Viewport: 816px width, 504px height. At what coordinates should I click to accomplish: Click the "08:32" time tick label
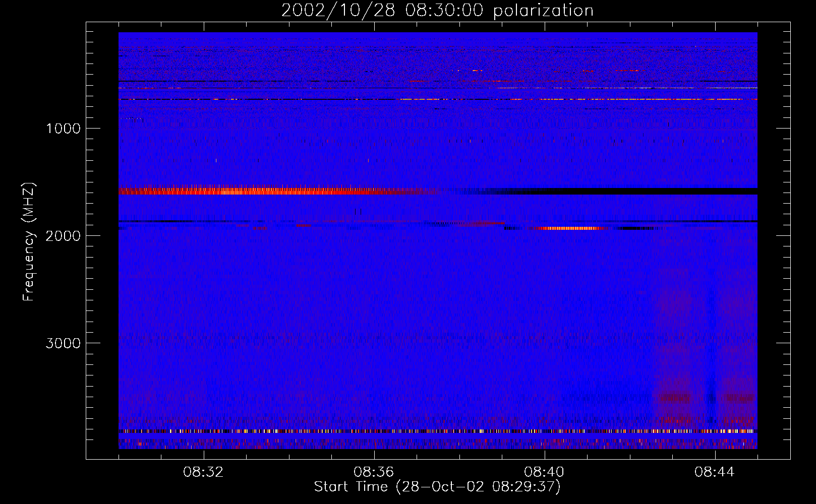point(203,472)
